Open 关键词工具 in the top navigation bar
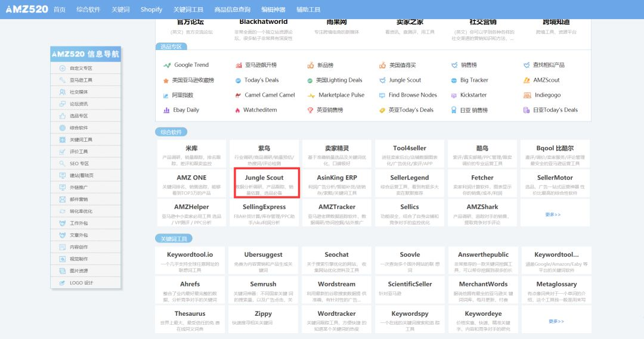 [188, 10]
